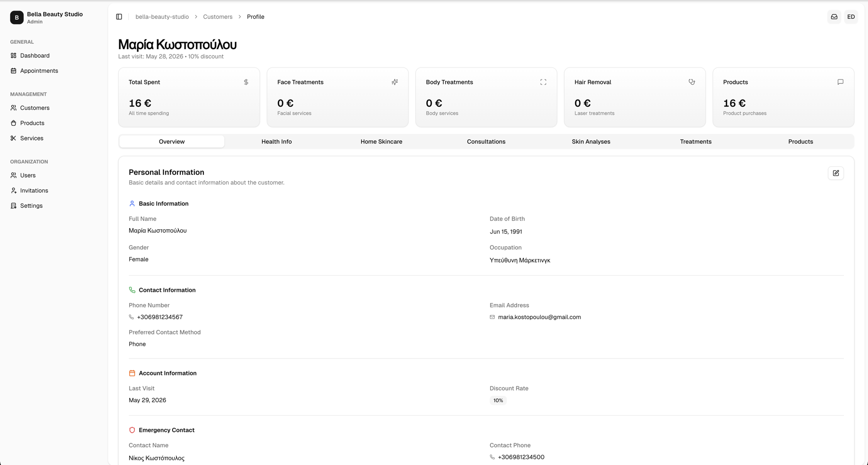Open Products in sidebar menu

54,123
